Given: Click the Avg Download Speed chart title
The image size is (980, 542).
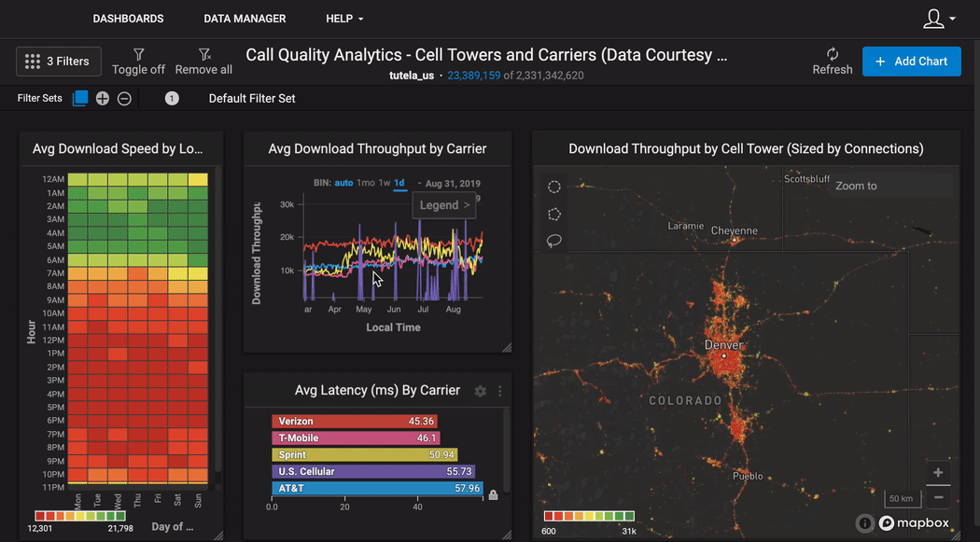Looking at the screenshot, I should point(119,148).
